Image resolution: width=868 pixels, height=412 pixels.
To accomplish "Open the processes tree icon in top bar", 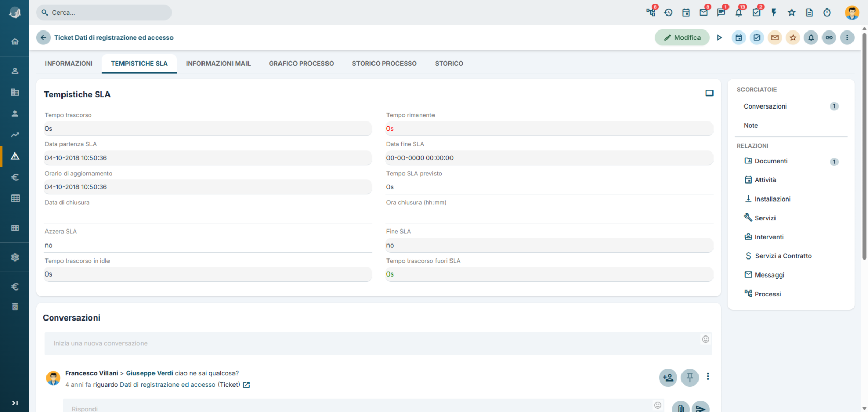I will [651, 12].
